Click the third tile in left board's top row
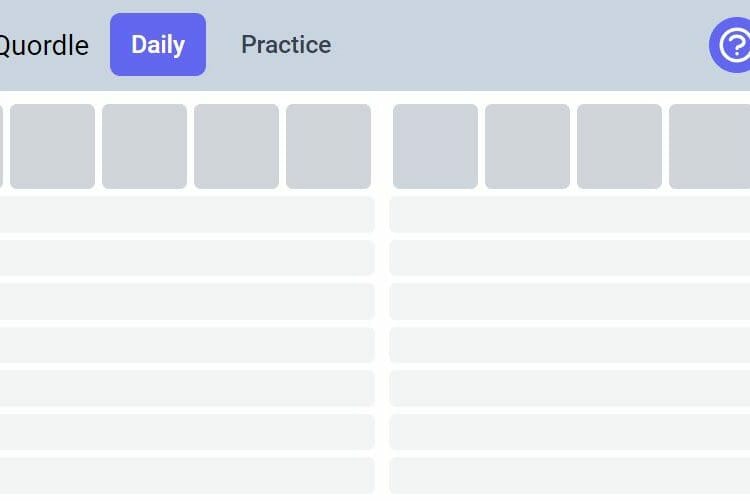The width and height of the screenshot is (750, 501). [x=144, y=146]
